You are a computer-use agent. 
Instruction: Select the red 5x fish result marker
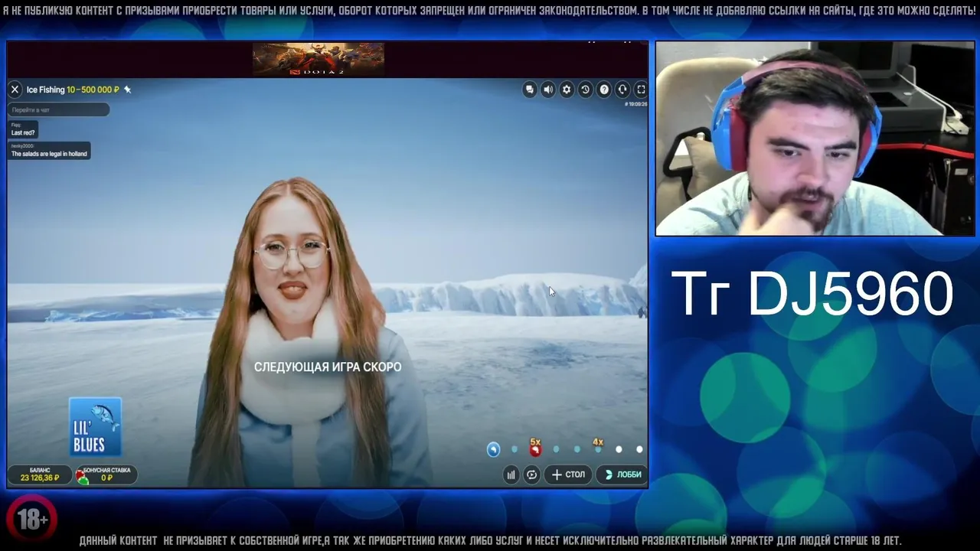(x=535, y=448)
